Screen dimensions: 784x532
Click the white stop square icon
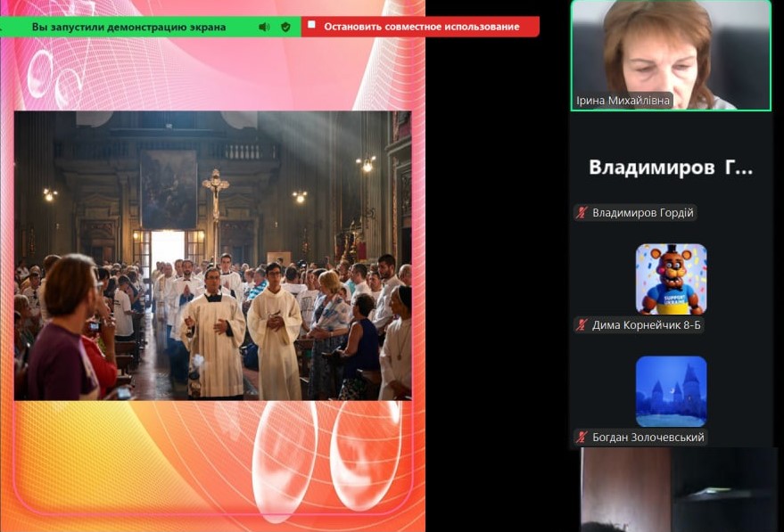[x=311, y=26]
